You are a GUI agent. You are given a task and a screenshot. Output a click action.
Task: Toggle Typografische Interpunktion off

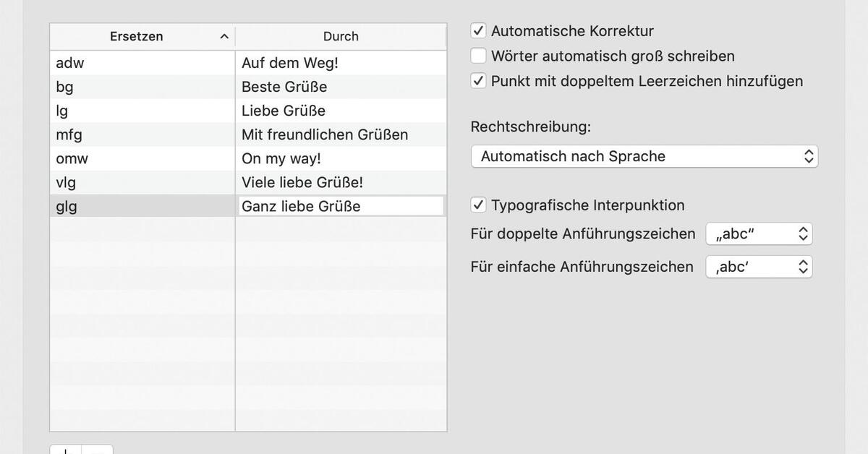477,205
